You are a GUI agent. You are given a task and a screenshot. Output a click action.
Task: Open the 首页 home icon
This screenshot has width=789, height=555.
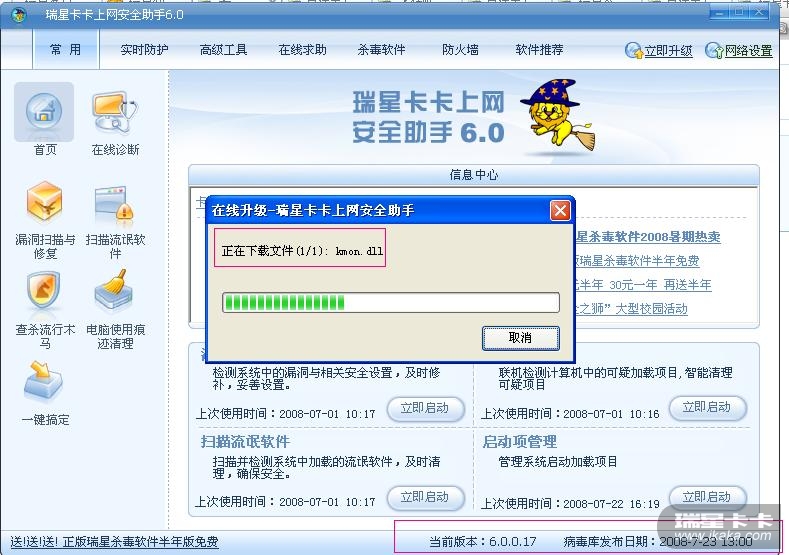point(44,112)
